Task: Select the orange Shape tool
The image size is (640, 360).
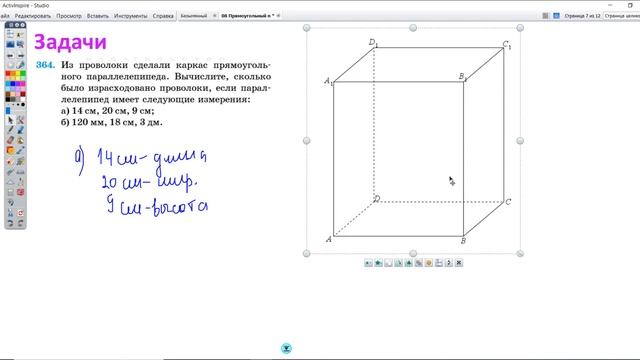Action: [x=10, y=151]
